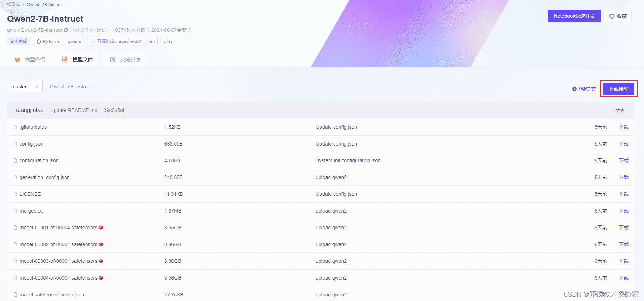Click the 收藏 favorite button
This screenshot has width=644, height=301.
[x=618, y=16]
